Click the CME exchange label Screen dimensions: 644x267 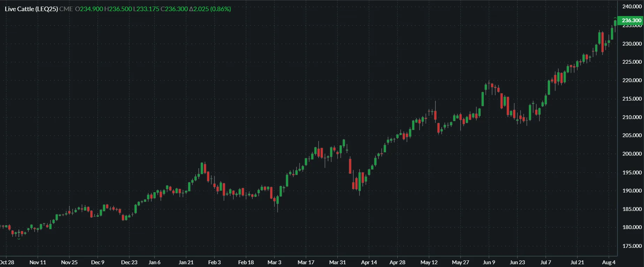[66, 9]
